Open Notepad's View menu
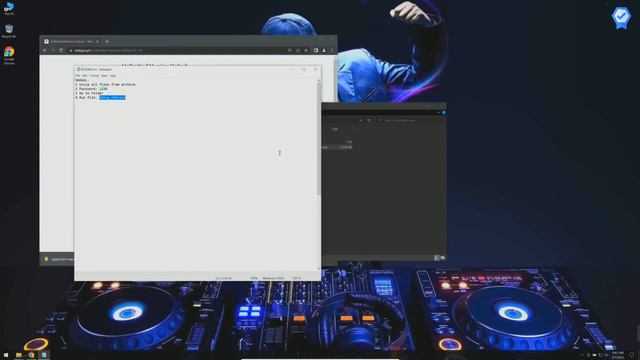The width and height of the screenshot is (640, 360). (x=104, y=76)
